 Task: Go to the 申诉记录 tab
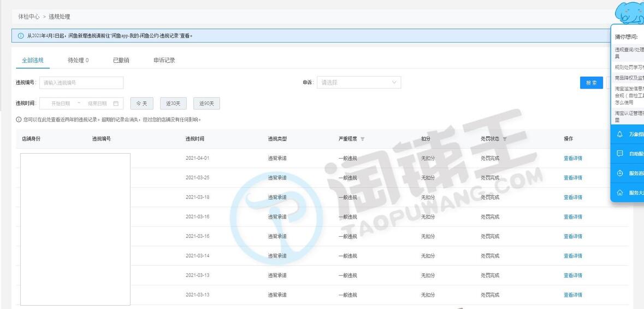coord(164,60)
